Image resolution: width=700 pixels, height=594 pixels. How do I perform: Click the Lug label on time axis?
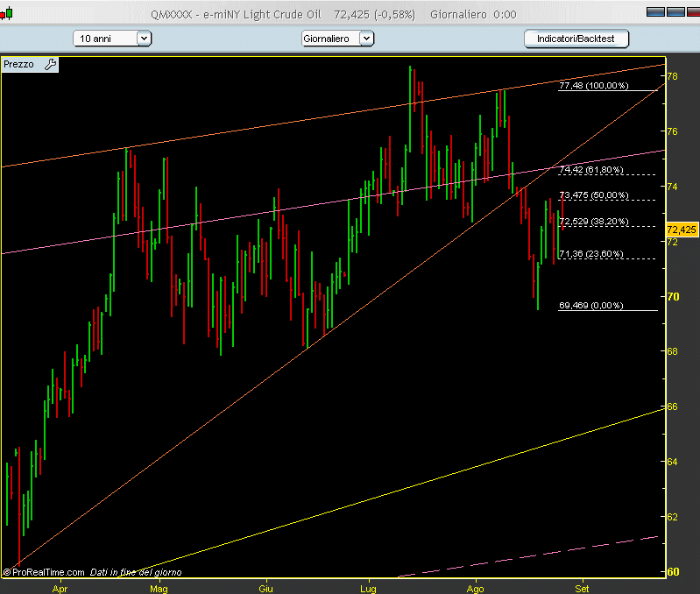click(368, 589)
